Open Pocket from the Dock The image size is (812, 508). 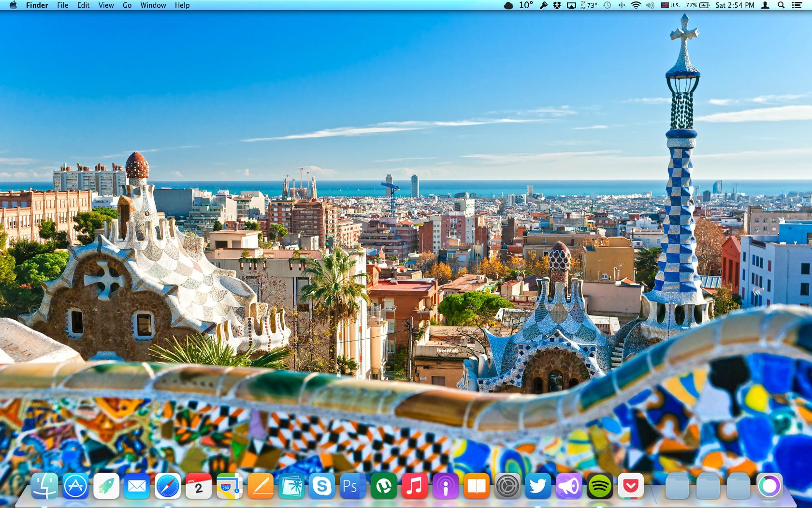(631, 486)
